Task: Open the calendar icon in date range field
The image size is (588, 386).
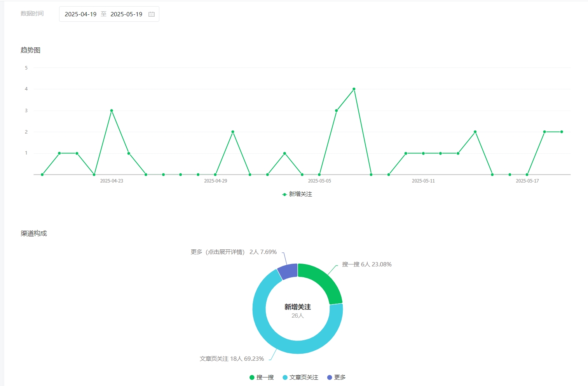Action: tap(152, 14)
